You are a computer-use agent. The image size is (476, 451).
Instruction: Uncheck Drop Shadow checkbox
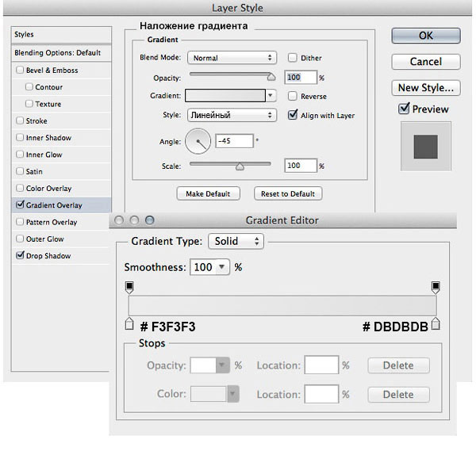20,255
